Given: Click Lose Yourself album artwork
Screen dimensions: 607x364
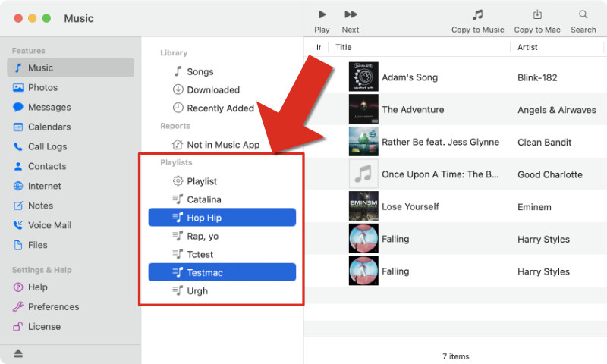Looking at the screenshot, I should click(x=363, y=206).
